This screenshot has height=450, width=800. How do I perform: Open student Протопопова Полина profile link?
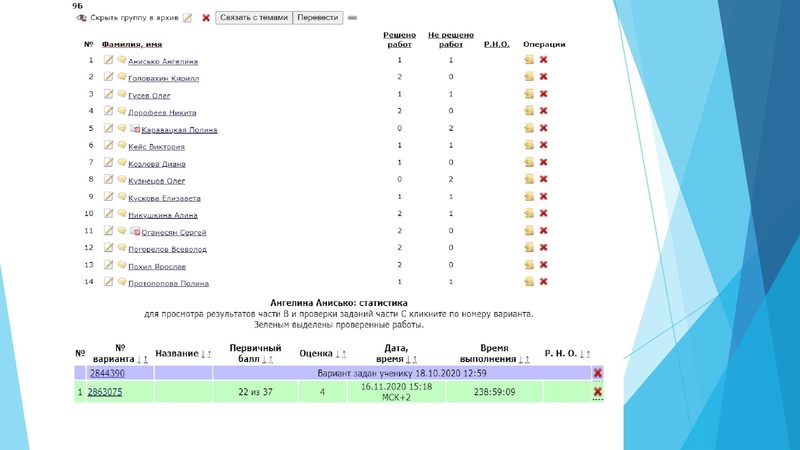(168, 283)
